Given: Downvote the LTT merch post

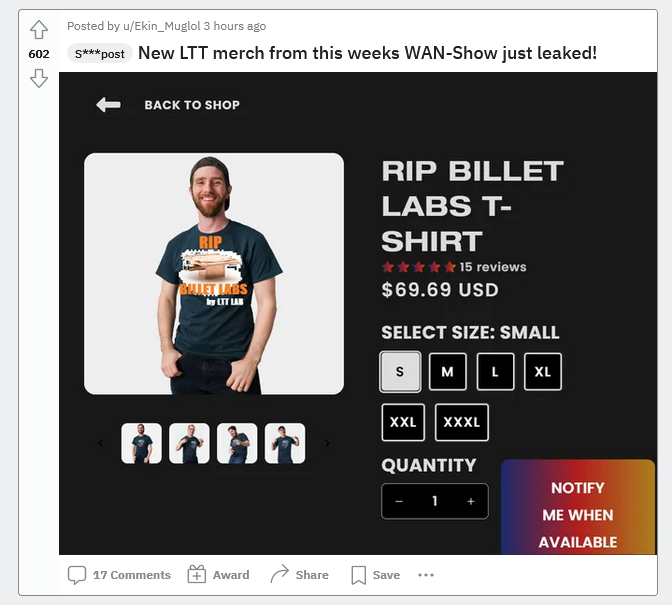Looking at the screenshot, I should (x=39, y=78).
